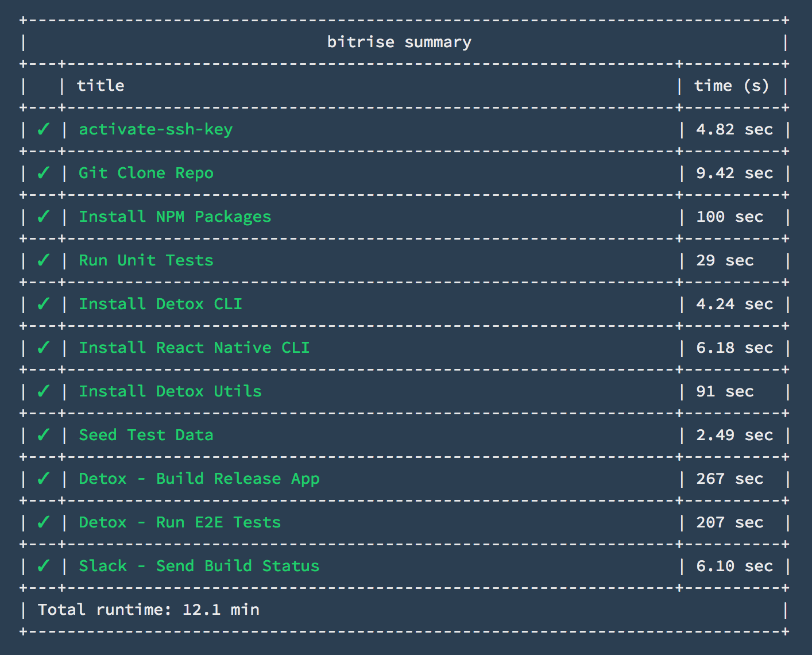
Task: Select the Install Detox Utils step title
Action: click(170, 391)
